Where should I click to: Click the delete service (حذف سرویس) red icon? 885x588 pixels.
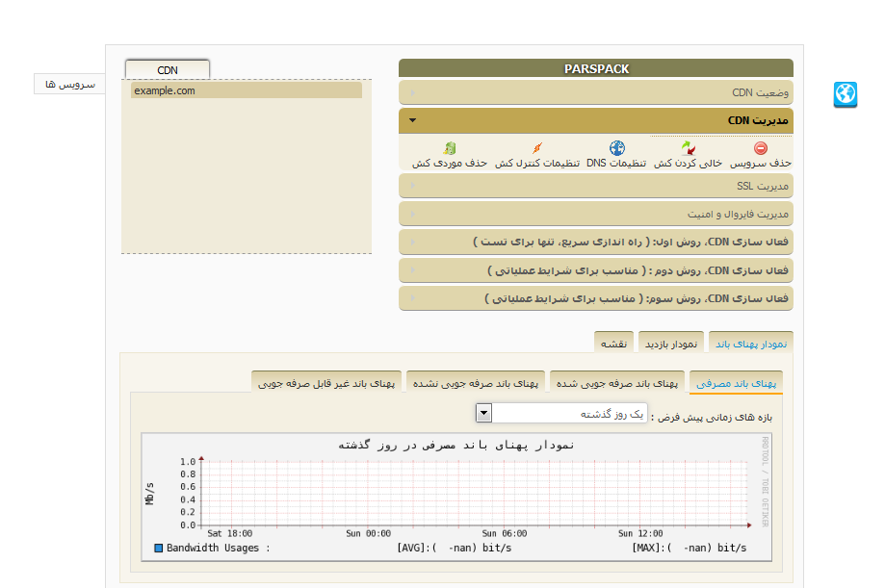click(760, 148)
